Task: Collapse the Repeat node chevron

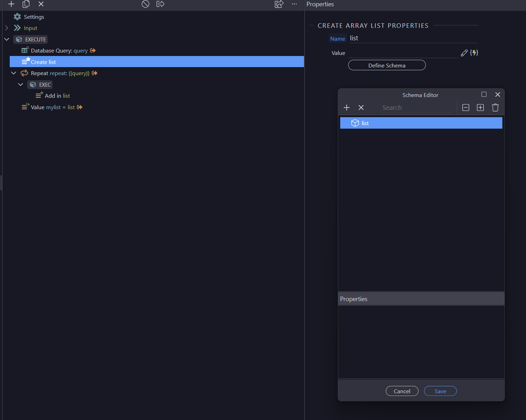Action: [x=14, y=73]
